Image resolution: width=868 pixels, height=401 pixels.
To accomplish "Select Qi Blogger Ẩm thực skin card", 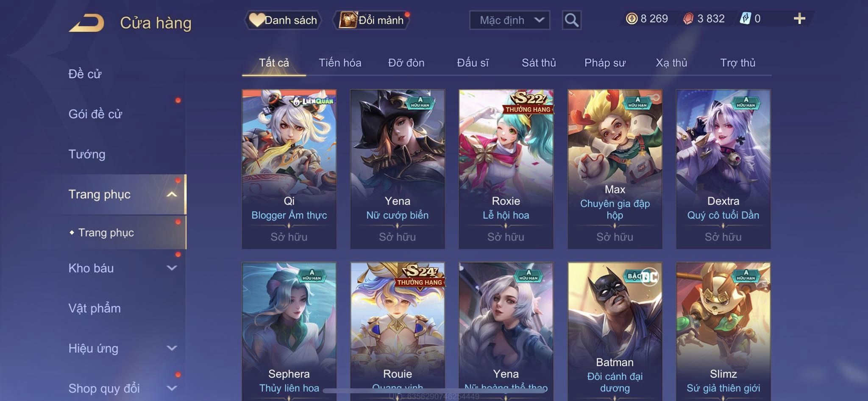I will point(289,169).
